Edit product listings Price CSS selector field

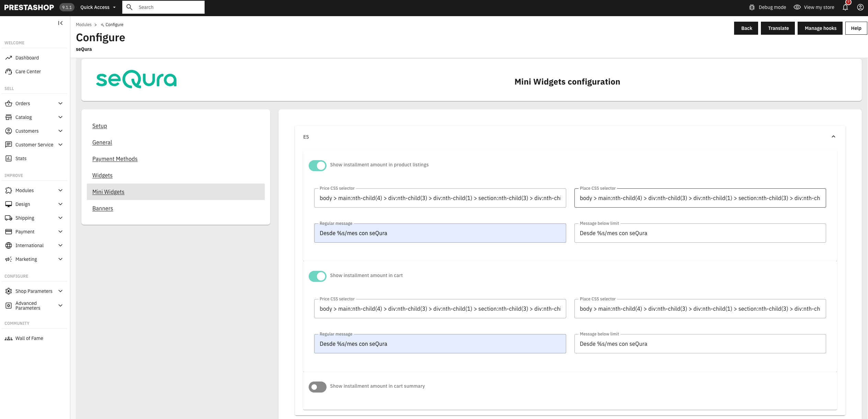point(440,198)
